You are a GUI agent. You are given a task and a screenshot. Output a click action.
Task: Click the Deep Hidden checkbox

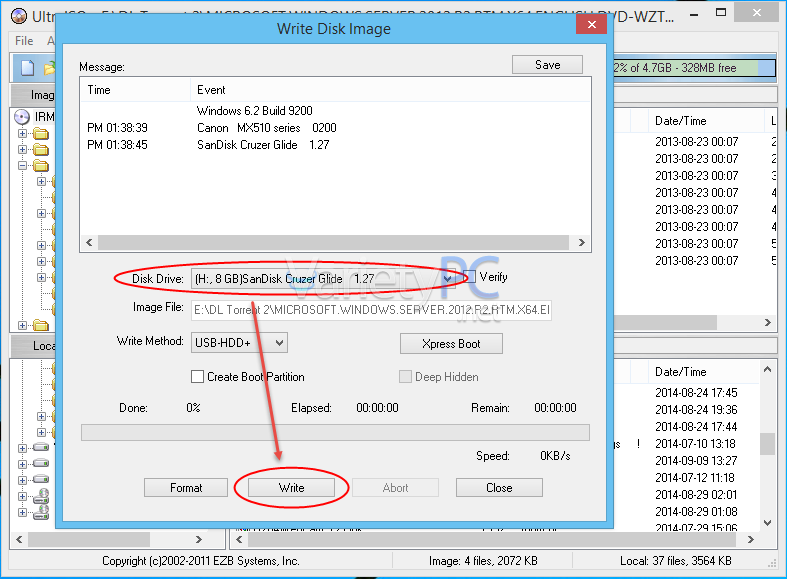tap(405, 376)
